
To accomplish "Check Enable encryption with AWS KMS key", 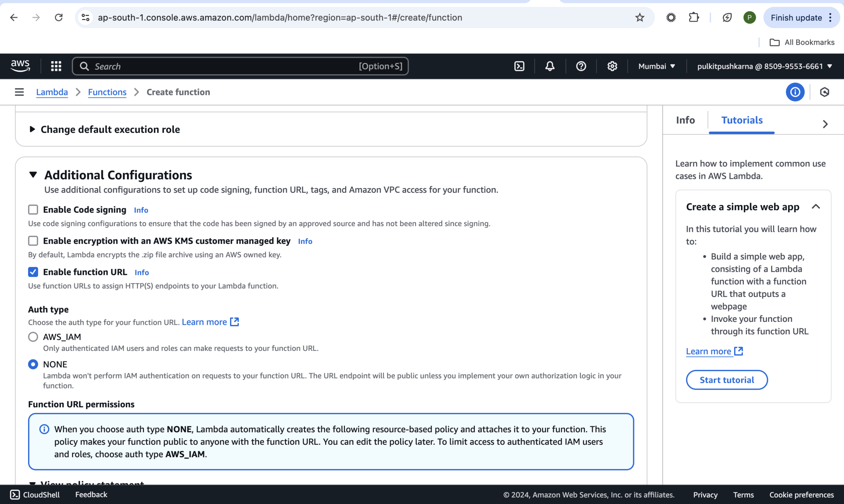I will point(33,241).
